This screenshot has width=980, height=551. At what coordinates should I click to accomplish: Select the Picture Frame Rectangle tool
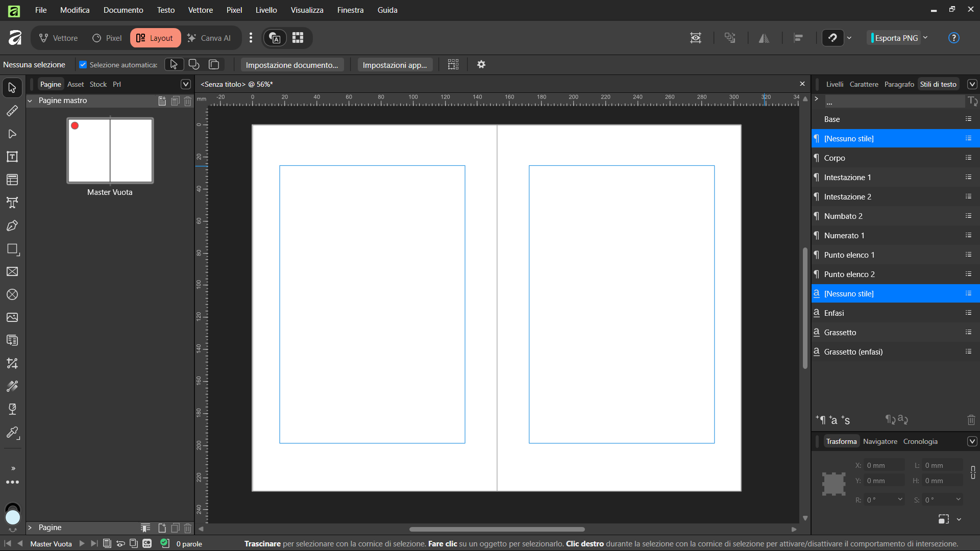click(12, 271)
